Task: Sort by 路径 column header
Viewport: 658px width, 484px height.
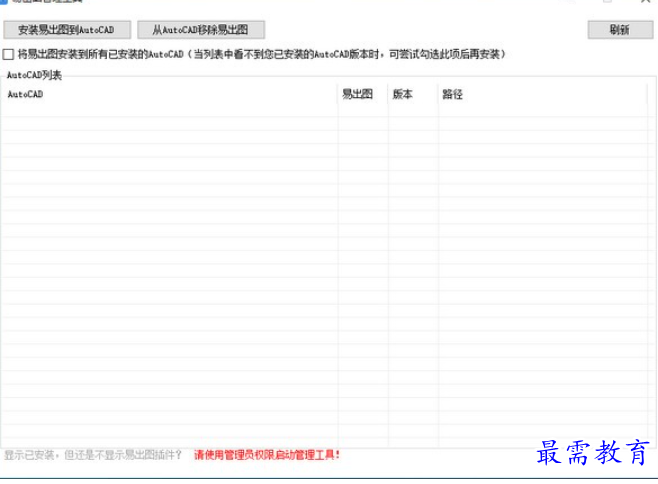Action: pyautogui.click(x=542, y=94)
